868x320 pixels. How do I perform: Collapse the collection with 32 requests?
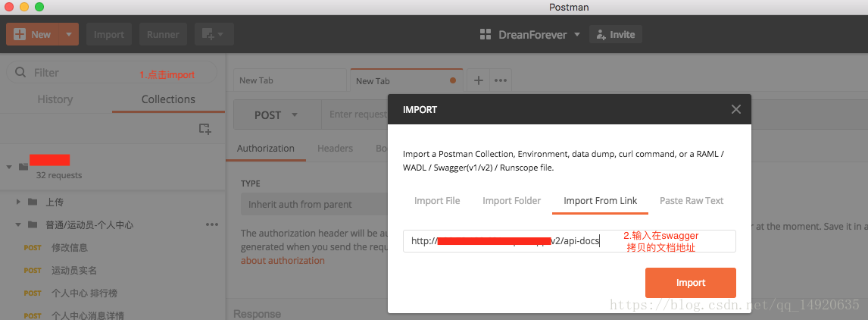[x=9, y=167]
